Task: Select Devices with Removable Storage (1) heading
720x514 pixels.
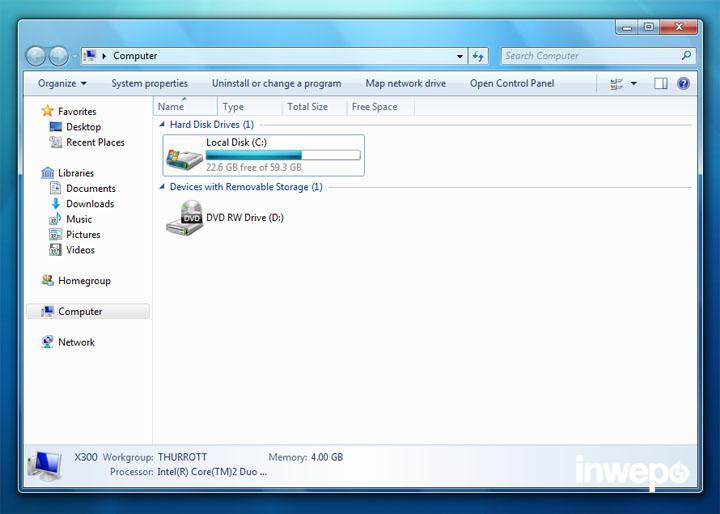Action: [246, 187]
